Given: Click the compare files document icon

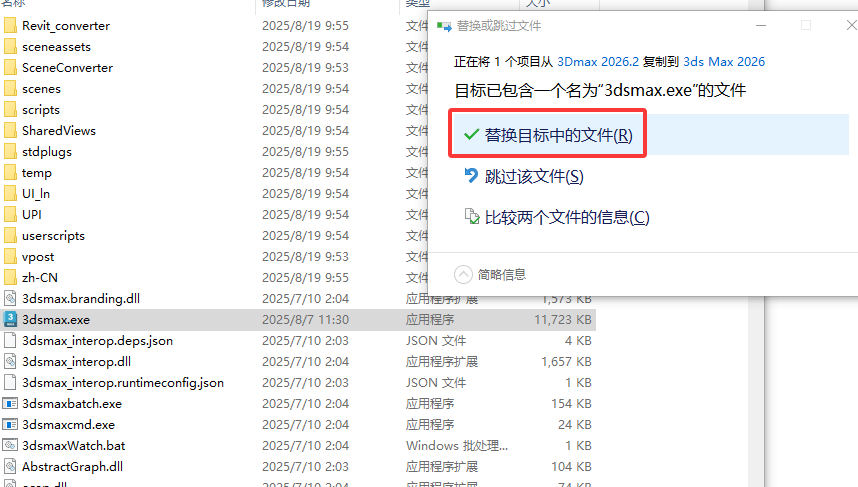Looking at the screenshot, I should [472, 216].
